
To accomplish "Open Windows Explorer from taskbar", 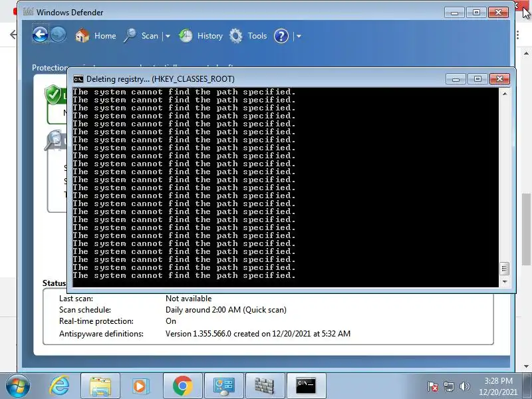I will [100, 386].
